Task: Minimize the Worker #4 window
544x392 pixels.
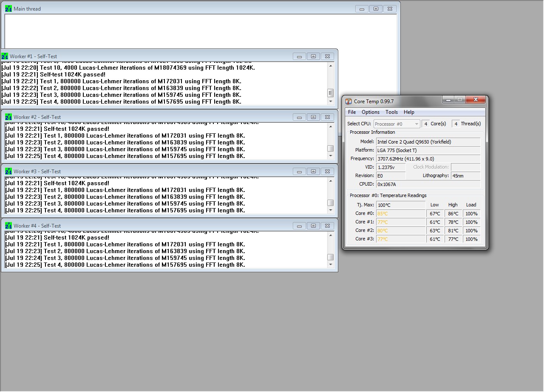Action: pyautogui.click(x=300, y=226)
